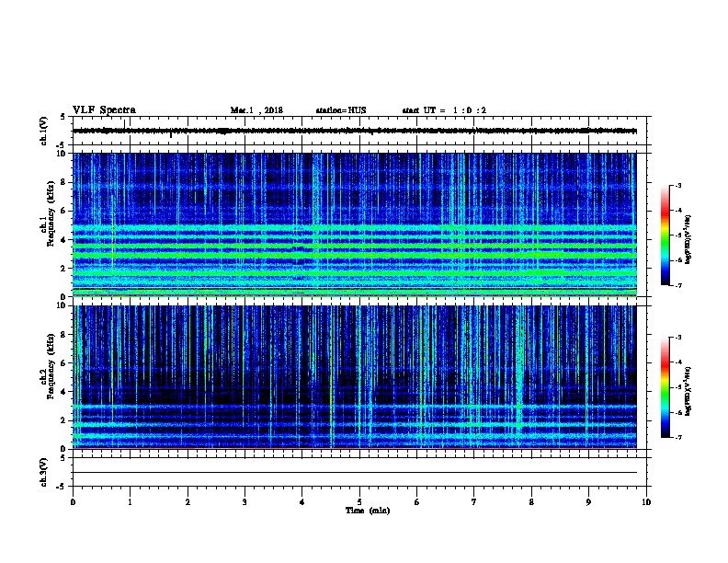
Task: Click the time axis tick label "5"
Action: [359, 502]
